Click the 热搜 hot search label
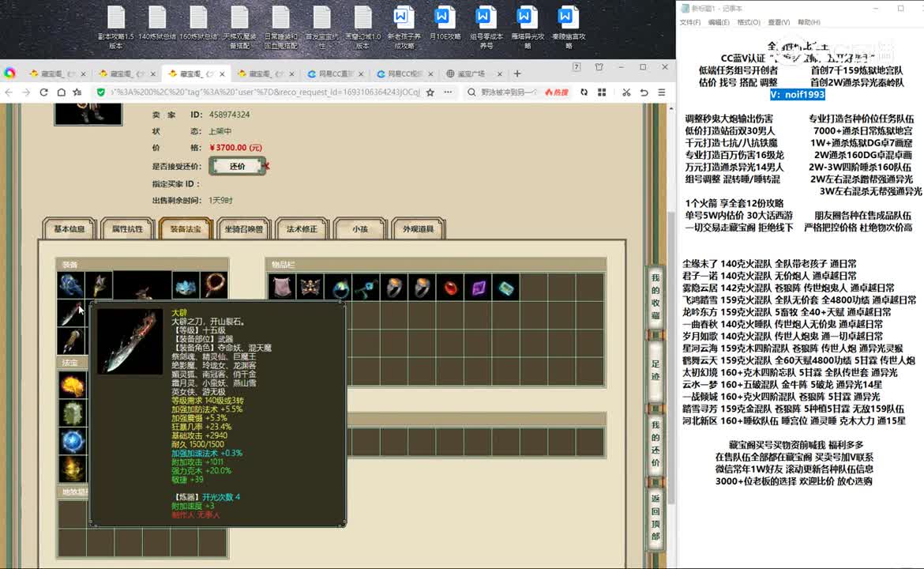This screenshot has width=924, height=569. point(557,92)
